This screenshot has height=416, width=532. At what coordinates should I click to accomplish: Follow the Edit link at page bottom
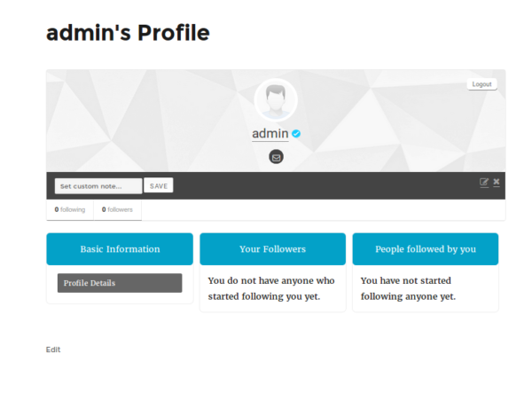click(x=53, y=350)
